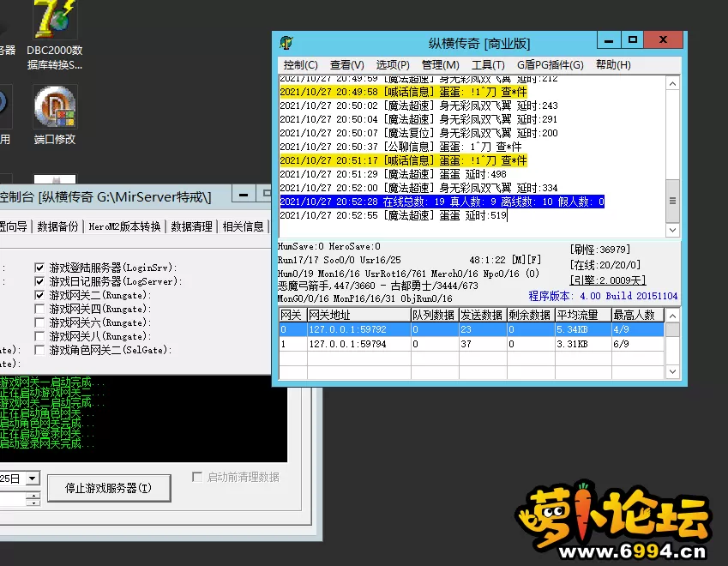Open the date dropdown arrow beside 25日
The height and width of the screenshot is (566, 728).
(x=32, y=479)
